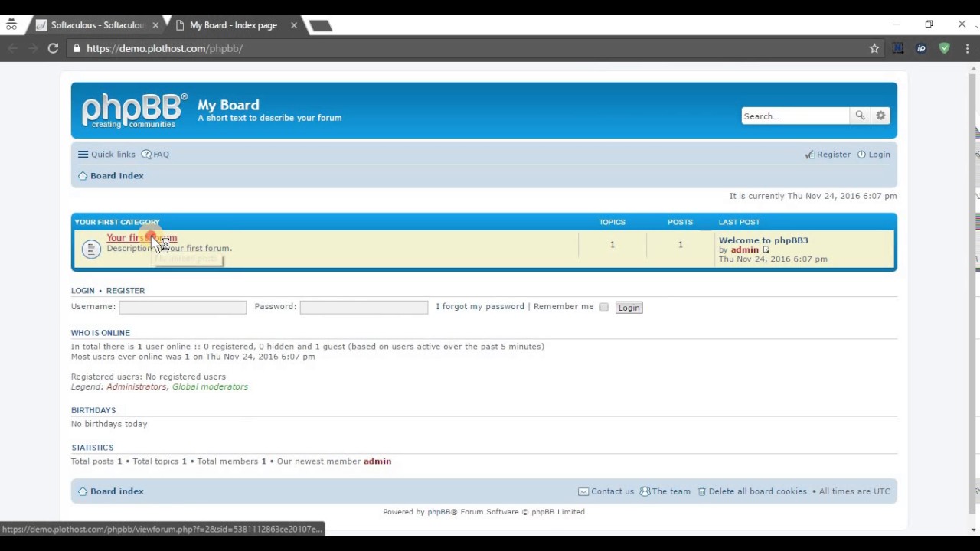View latest post icon beside admin
This screenshot has width=980, height=551.
point(766,250)
